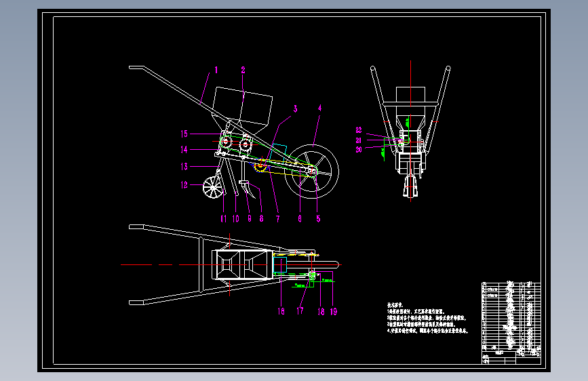Viewport: 588px width, 381px height.
Task: Select part number label 4
Action: tap(319, 108)
